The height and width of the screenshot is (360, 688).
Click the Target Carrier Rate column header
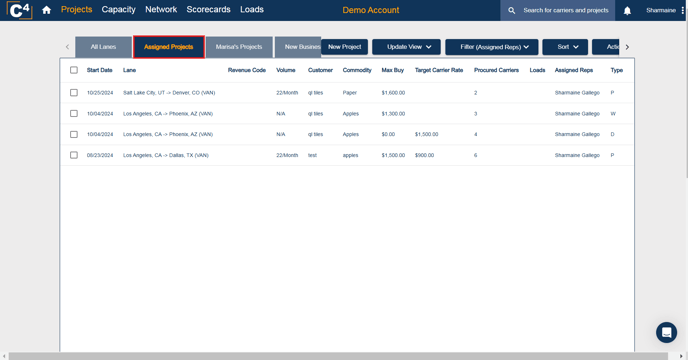439,70
